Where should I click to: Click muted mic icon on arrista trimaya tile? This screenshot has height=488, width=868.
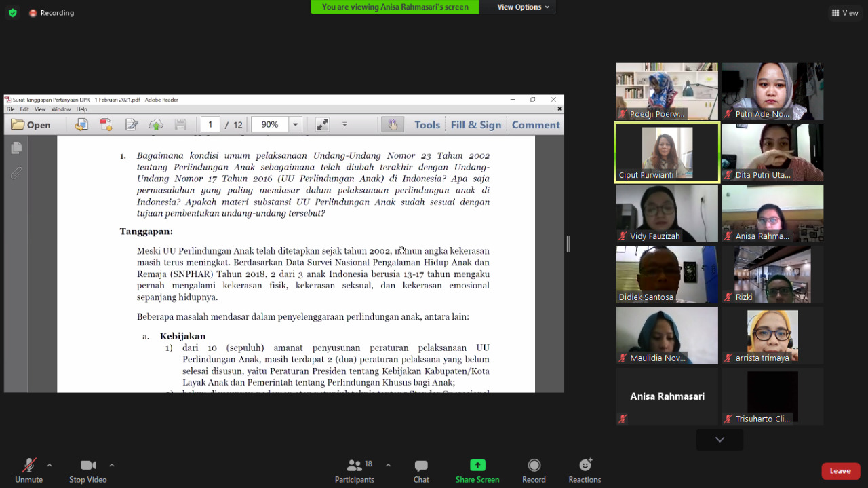[728, 358]
